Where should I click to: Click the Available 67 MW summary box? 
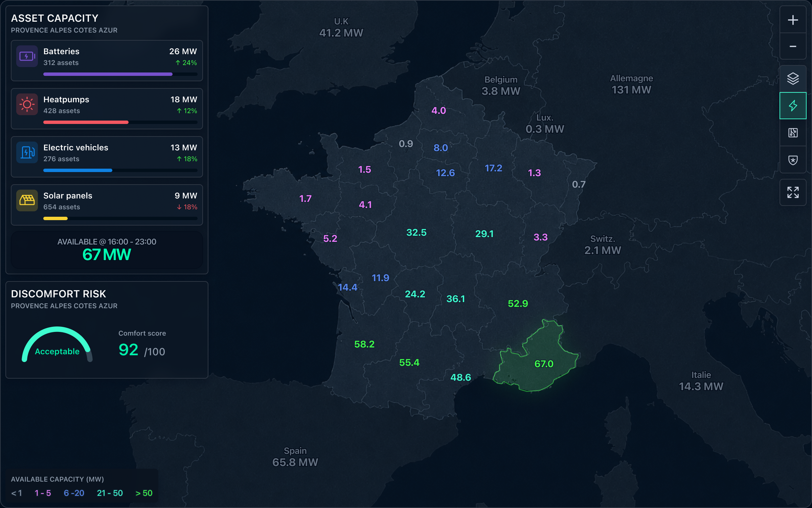[x=107, y=250]
